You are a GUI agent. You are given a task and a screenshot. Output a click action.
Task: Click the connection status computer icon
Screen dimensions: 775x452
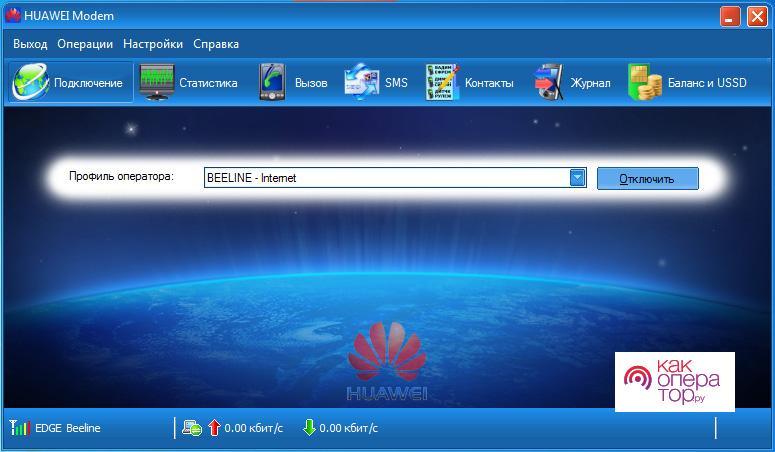coord(192,428)
